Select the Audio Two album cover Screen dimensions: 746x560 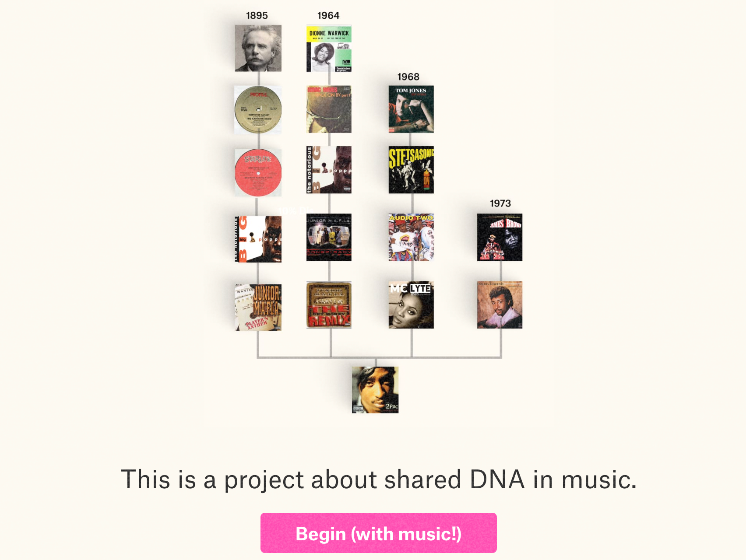coord(411,237)
